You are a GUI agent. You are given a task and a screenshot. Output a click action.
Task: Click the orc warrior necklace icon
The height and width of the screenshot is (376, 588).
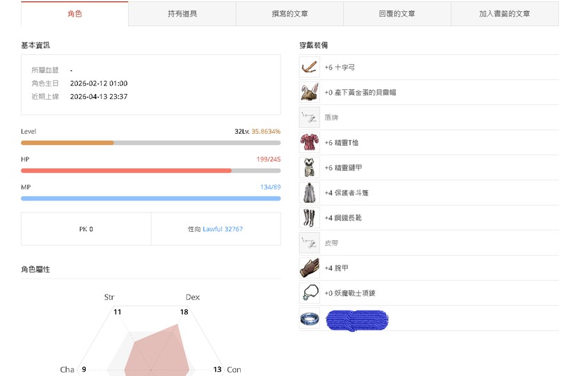coord(310,293)
